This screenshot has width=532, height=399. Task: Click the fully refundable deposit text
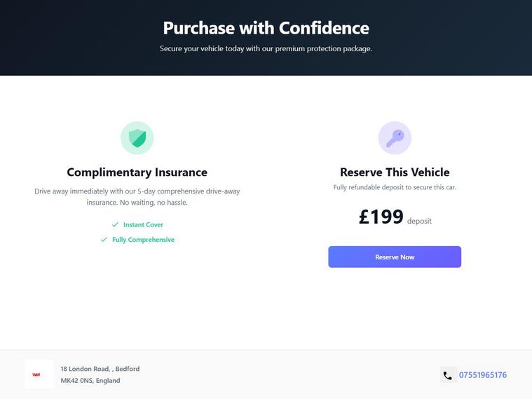click(x=395, y=188)
